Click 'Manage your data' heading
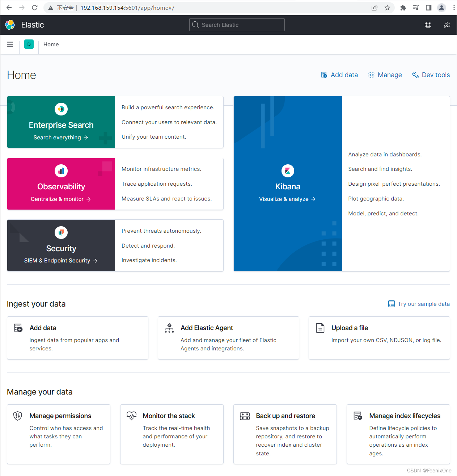The image size is (457, 476). tap(40, 392)
